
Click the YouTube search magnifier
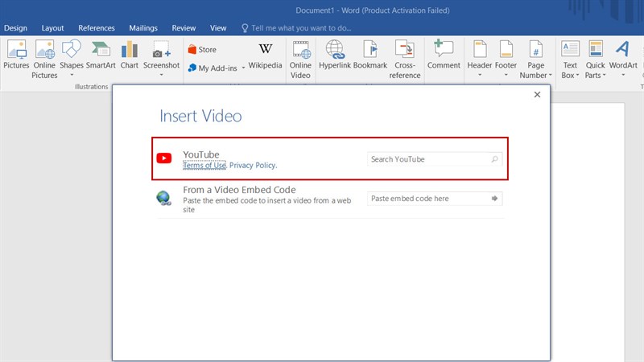[x=494, y=158]
